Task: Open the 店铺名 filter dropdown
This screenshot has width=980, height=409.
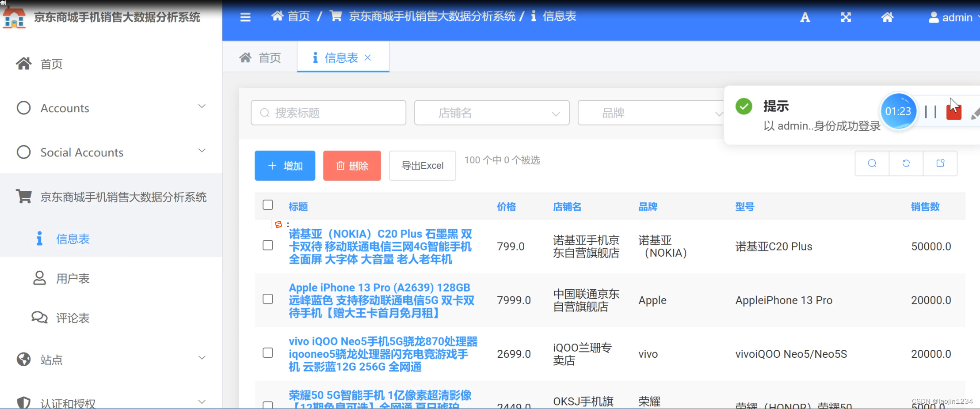Action: [x=492, y=113]
